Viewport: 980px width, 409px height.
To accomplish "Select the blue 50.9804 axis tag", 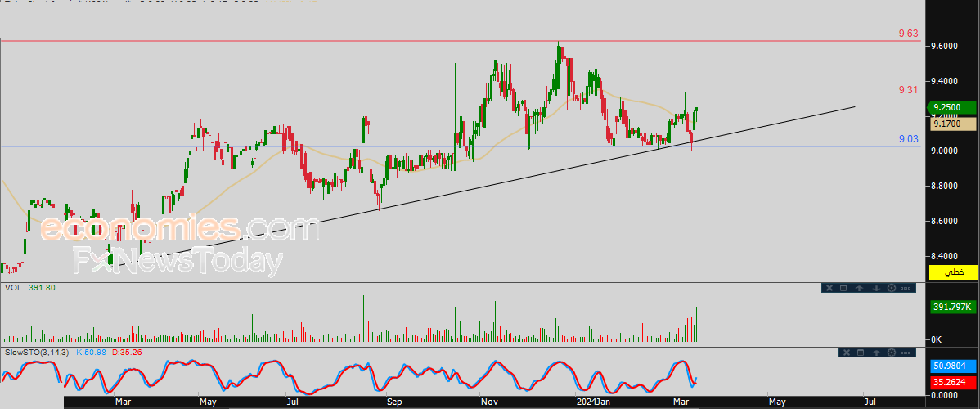I will point(952,366).
